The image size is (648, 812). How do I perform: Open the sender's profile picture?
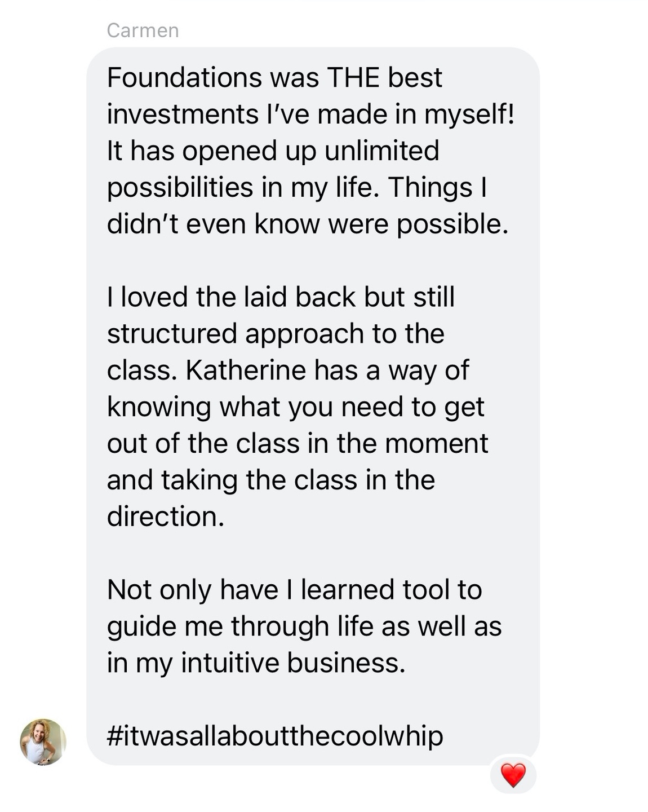tap(43, 742)
